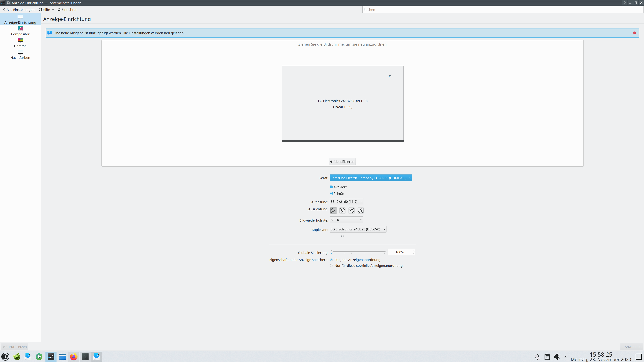
Task: Open the Gerät device dropdown
Action: click(x=371, y=178)
